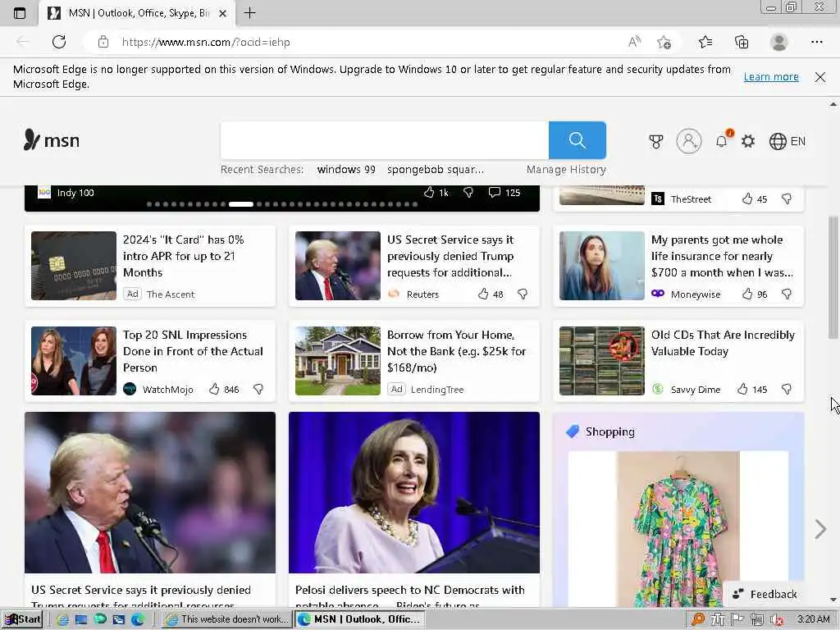Screen dimensions: 840x630
Task: Click the Read aloud icon in address bar
Action: point(634,42)
